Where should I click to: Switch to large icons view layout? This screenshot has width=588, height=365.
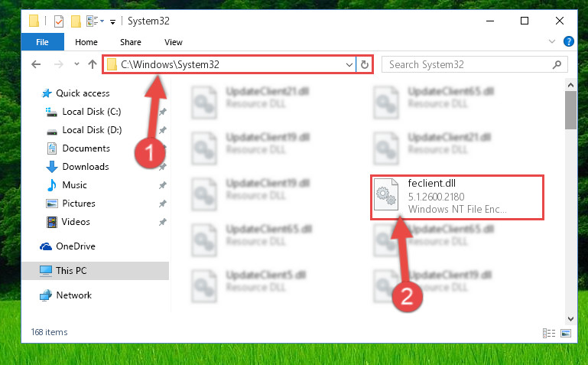click(x=566, y=333)
